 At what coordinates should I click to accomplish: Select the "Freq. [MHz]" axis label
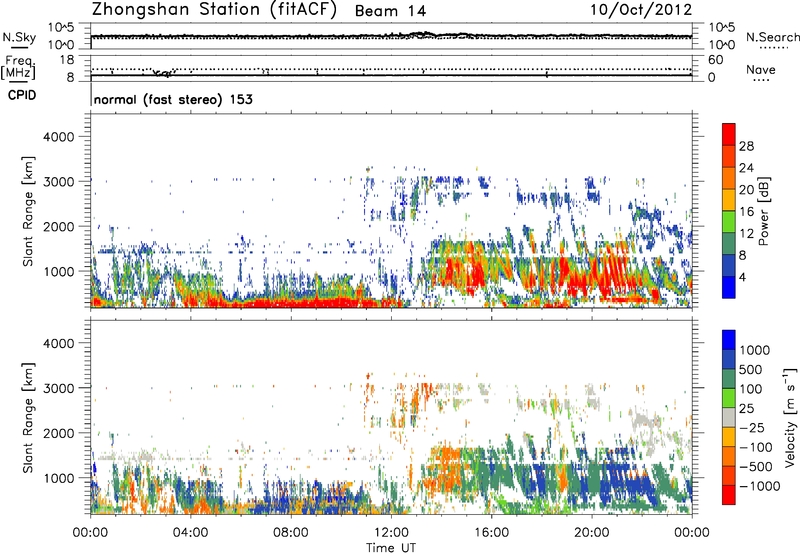coord(19,68)
